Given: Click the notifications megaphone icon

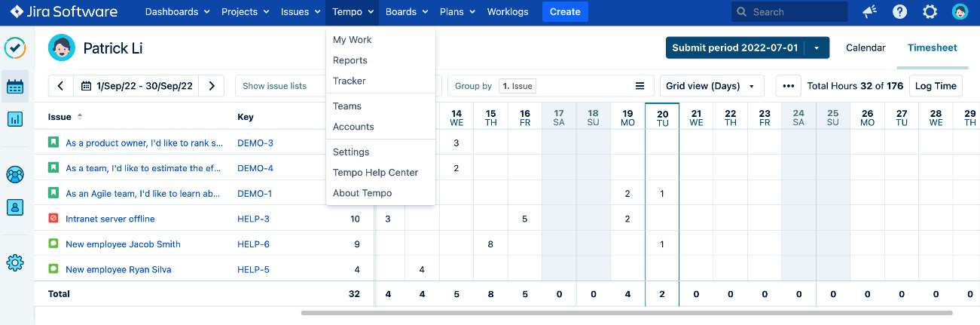Looking at the screenshot, I should 869,12.
